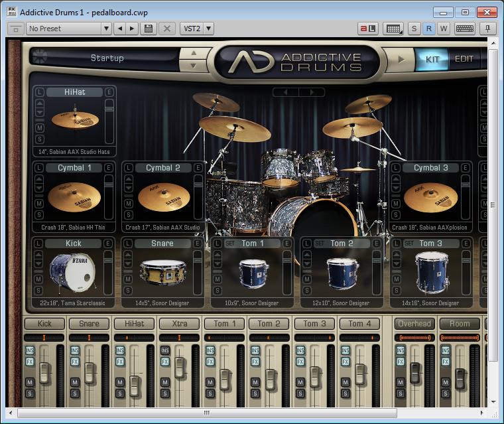Select next preset with up arrow beside Startup
This screenshot has width=504, height=424.
point(194,53)
